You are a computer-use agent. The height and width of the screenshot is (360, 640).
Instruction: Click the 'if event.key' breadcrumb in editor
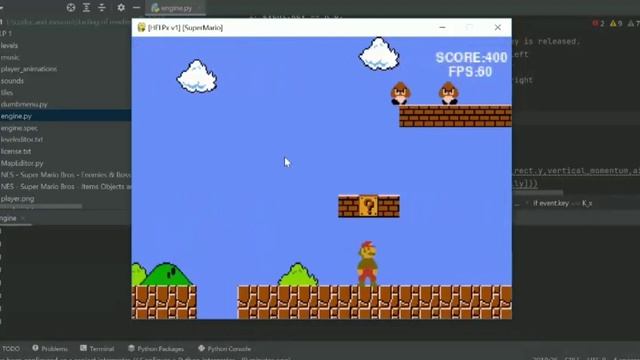pos(562,203)
